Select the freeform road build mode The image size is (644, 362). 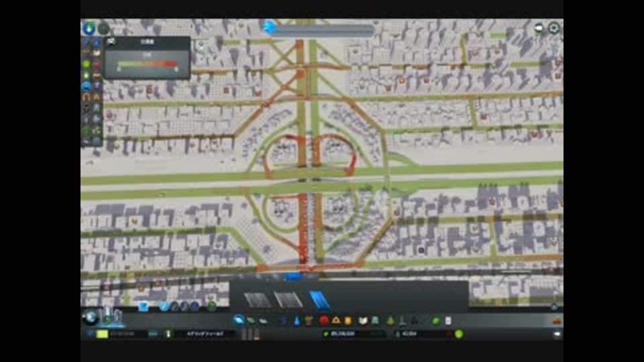[x=185, y=306]
